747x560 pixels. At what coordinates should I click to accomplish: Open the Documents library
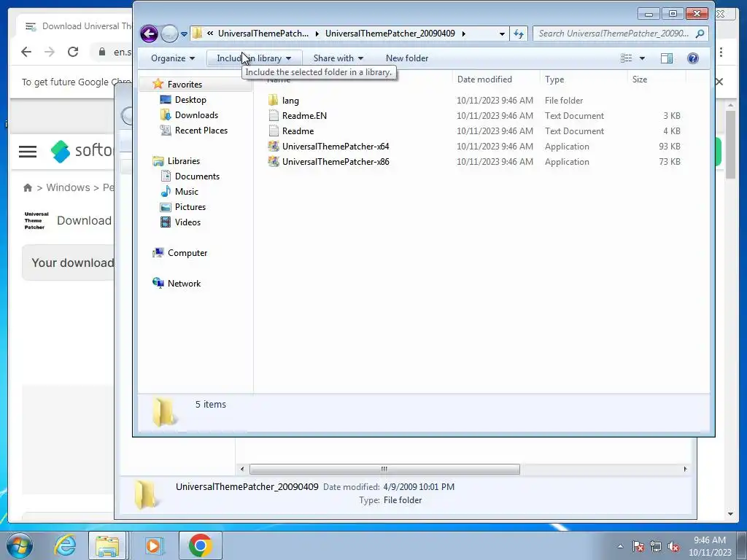coord(197,176)
